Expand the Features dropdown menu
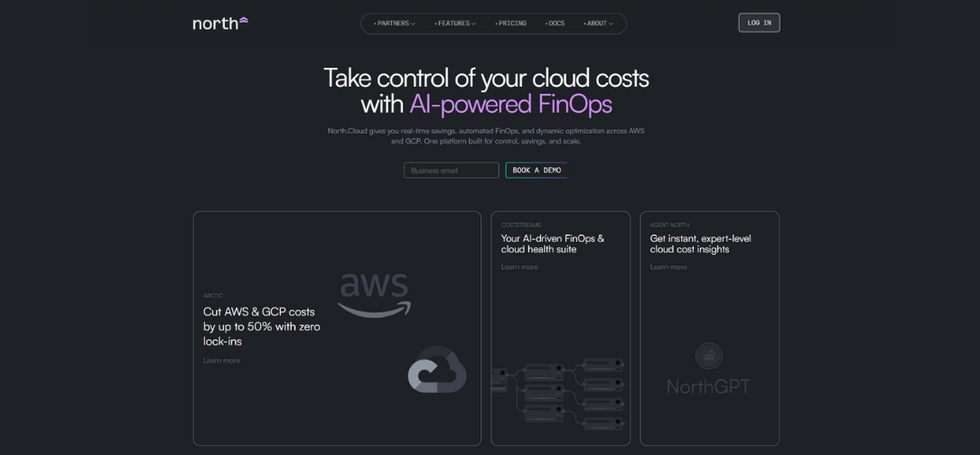This screenshot has height=455, width=980. [455, 23]
